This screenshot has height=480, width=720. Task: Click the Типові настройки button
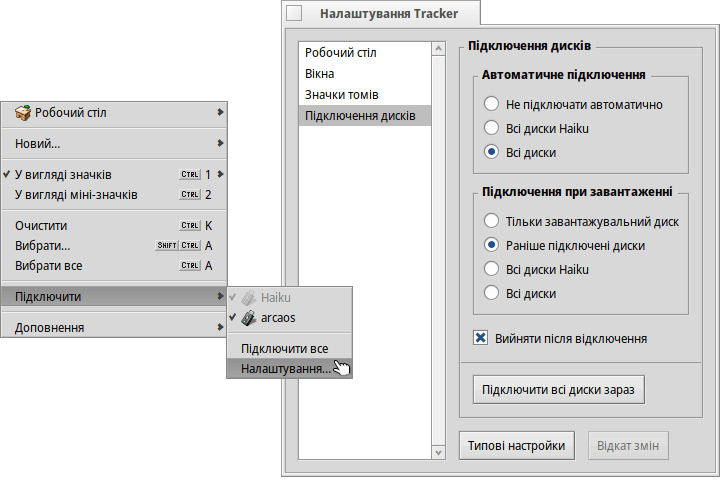pyautogui.click(x=517, y=446)
